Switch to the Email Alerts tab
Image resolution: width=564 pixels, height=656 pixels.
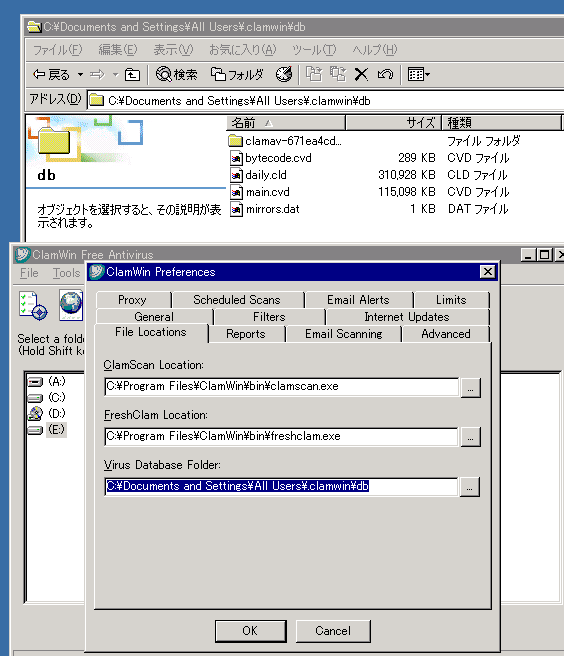358,300
